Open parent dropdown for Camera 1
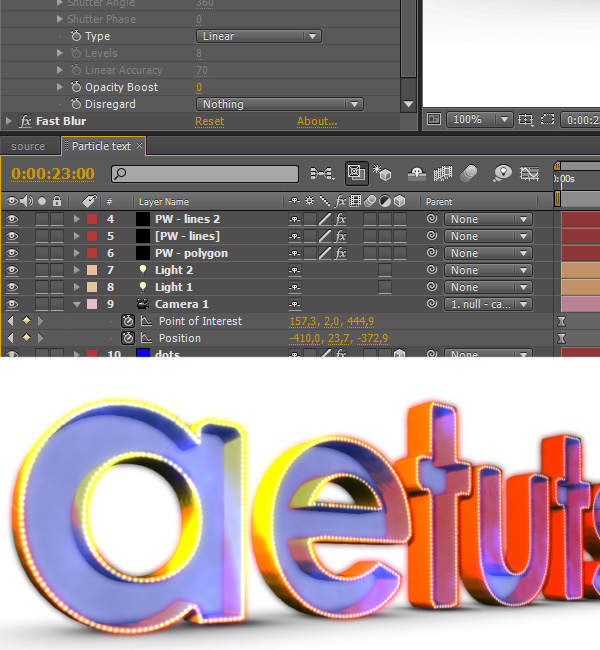Image resolution: width=600 pixels, height=650 pixels. (x=488, y=304)
